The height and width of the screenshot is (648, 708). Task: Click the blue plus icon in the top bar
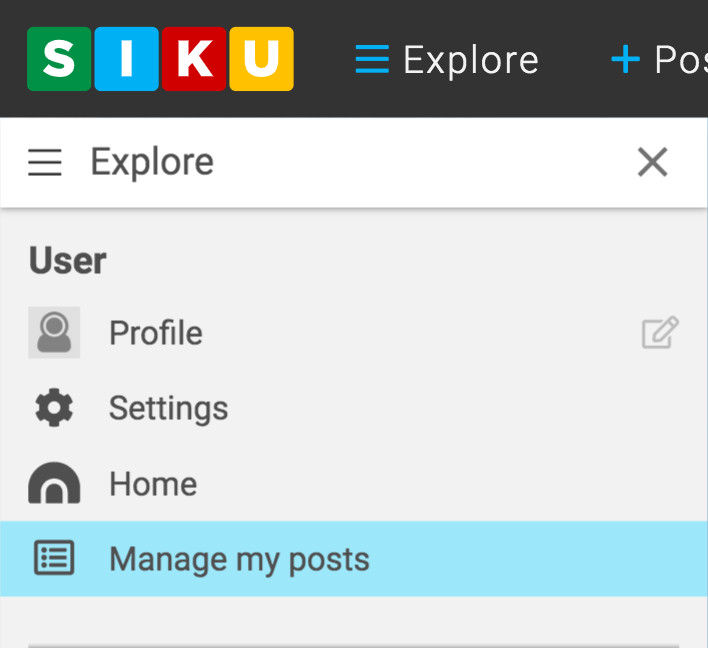click(625, 60)
